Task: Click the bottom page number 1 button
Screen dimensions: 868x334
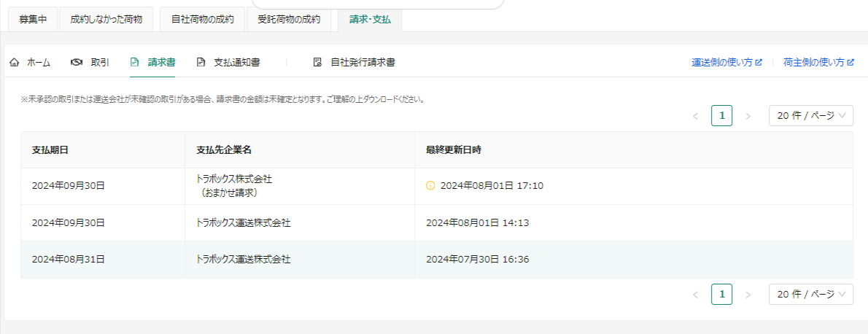Action: (x=722, y=294)
